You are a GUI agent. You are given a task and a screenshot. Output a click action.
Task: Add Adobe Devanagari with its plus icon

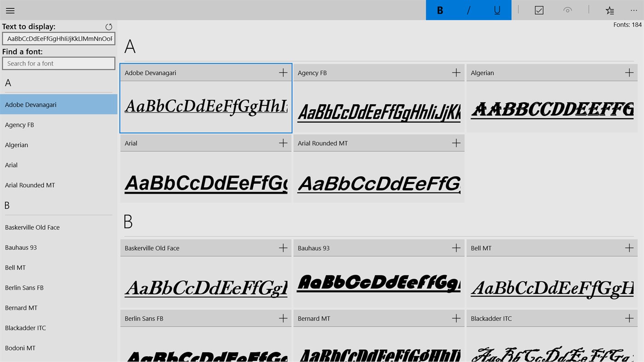(x=283, y=73)
